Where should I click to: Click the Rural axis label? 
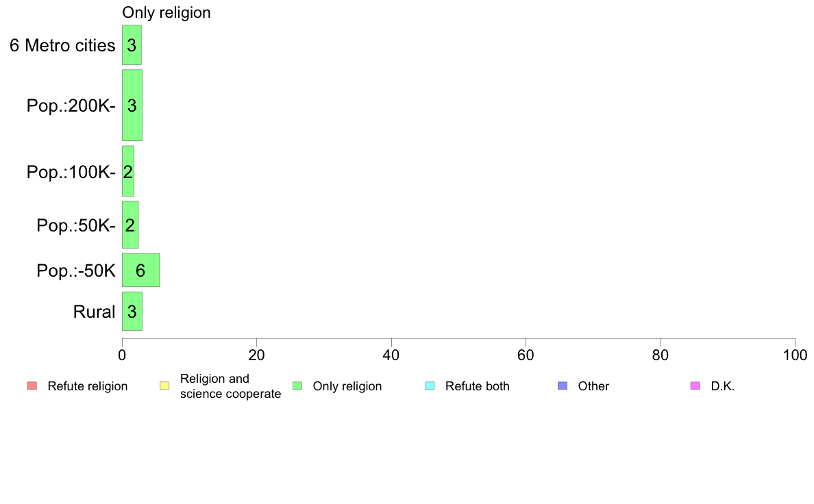[x=94, y=312]
